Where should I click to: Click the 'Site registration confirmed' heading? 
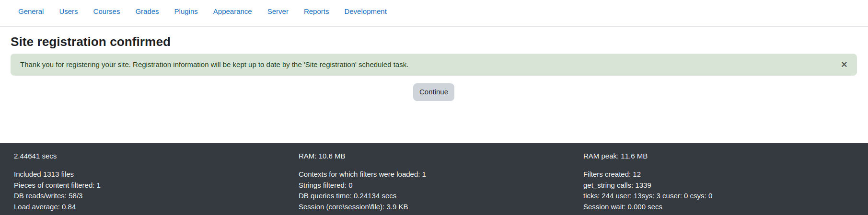[x=91, y=42]
